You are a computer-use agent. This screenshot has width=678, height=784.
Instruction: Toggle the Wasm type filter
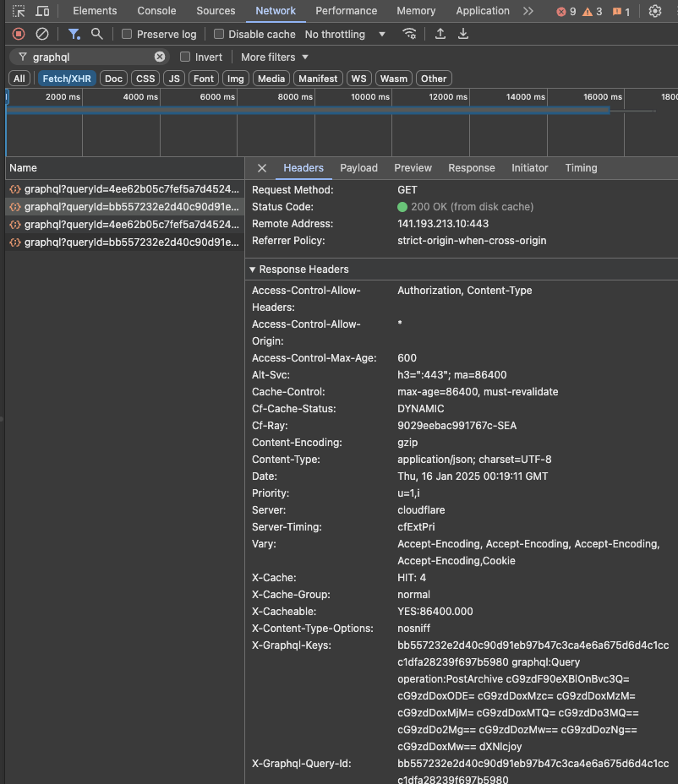click(393, 79)
